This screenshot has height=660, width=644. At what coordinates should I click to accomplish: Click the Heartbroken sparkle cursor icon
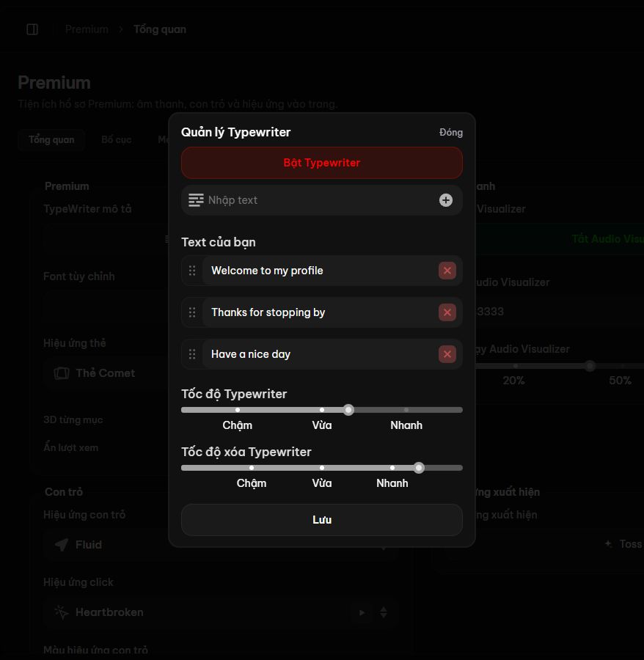click(62, 612)
